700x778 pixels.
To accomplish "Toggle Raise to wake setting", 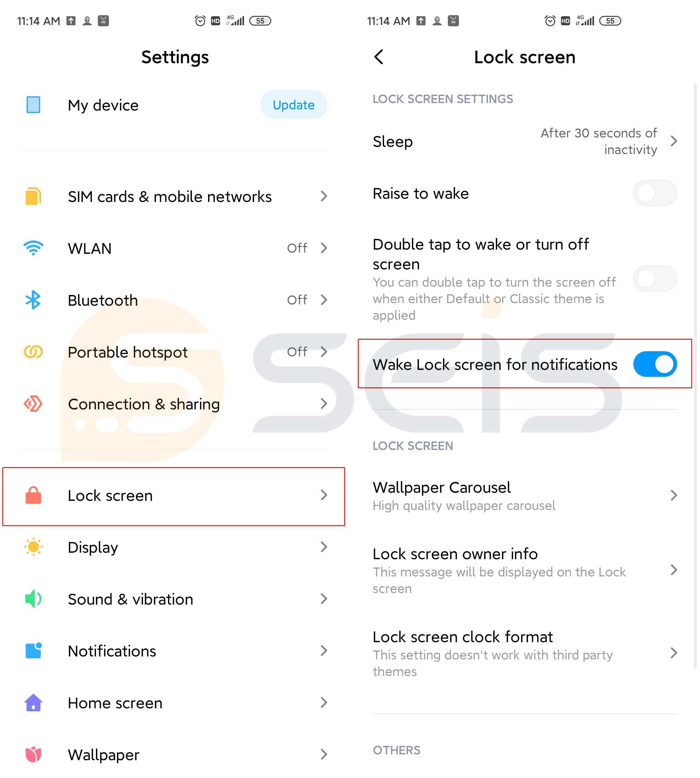I will [653, 193].
